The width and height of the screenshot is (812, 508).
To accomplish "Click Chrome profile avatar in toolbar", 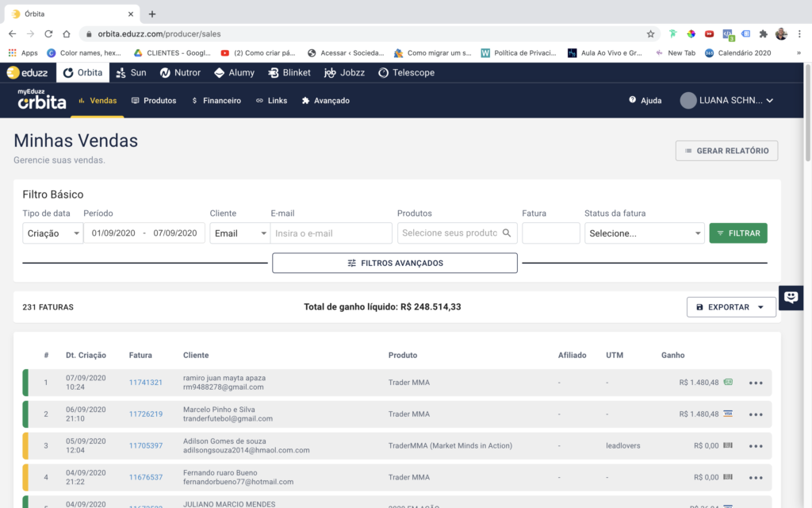I will 781,33.
